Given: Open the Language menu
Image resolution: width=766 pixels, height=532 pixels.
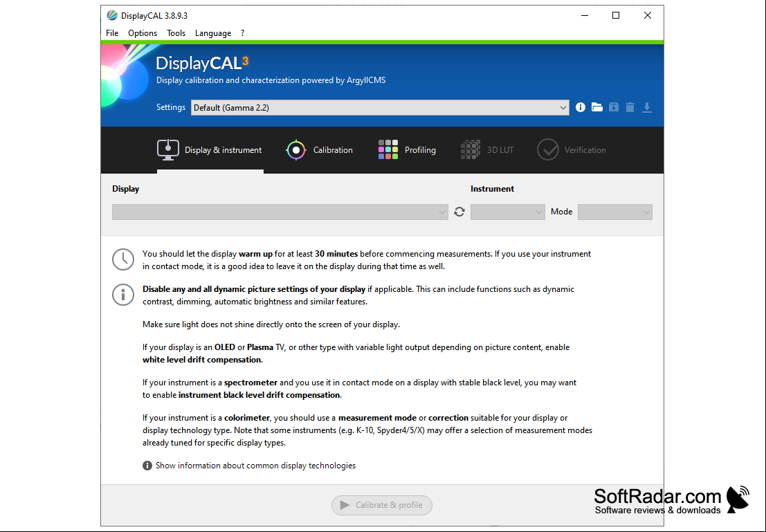Looking at the screenshot, I should (x=213, y=33).
